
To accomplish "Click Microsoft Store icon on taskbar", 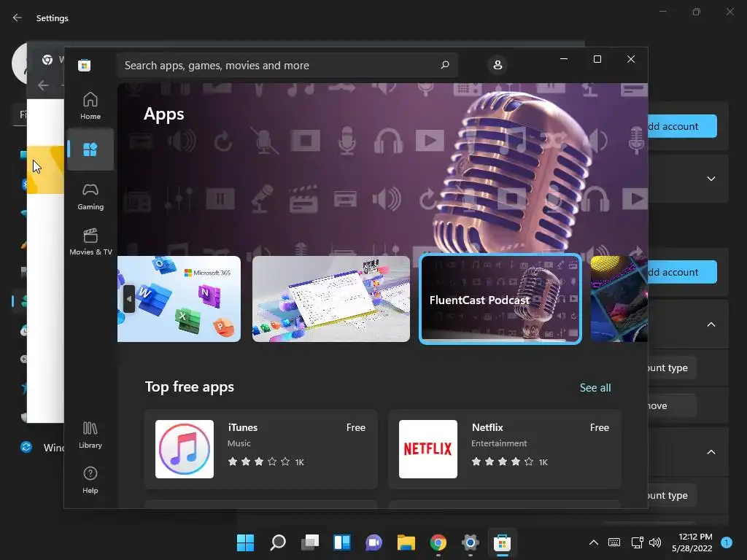I will tap(502, 542).
